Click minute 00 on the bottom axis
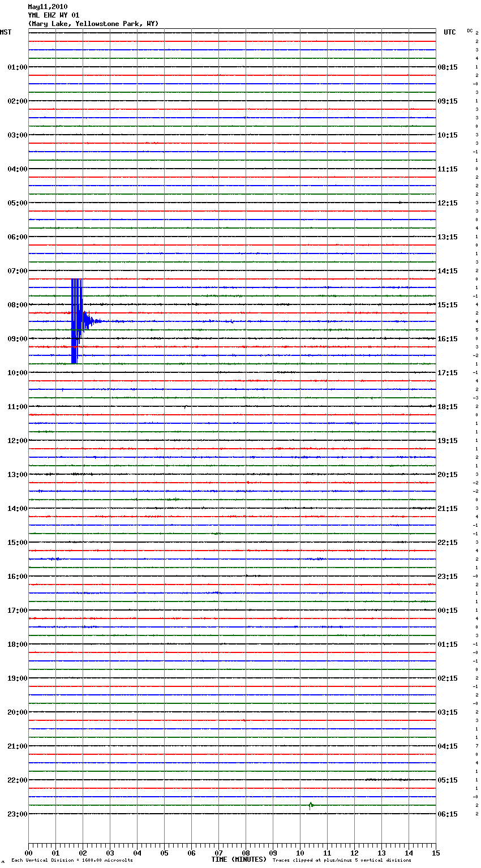This screenshot has height=868, width=481. coord(28,853)
